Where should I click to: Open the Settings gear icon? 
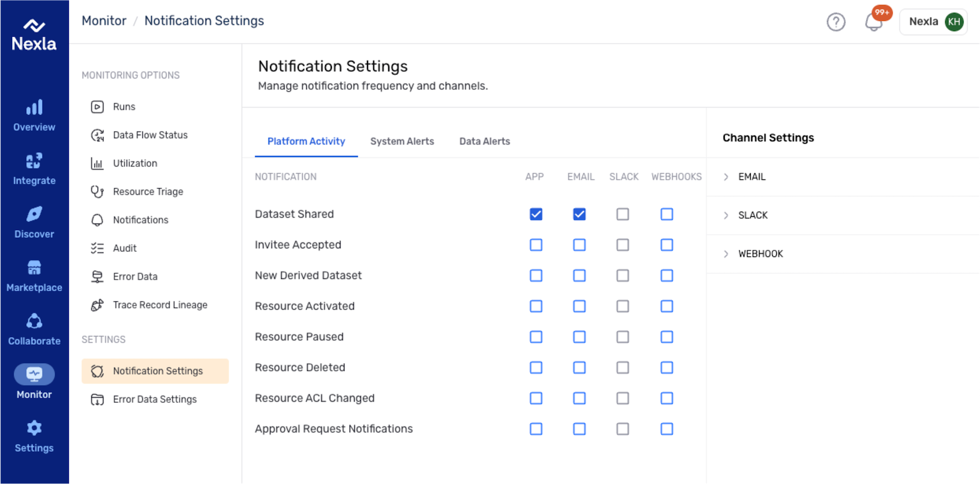(x=34, y=428)
